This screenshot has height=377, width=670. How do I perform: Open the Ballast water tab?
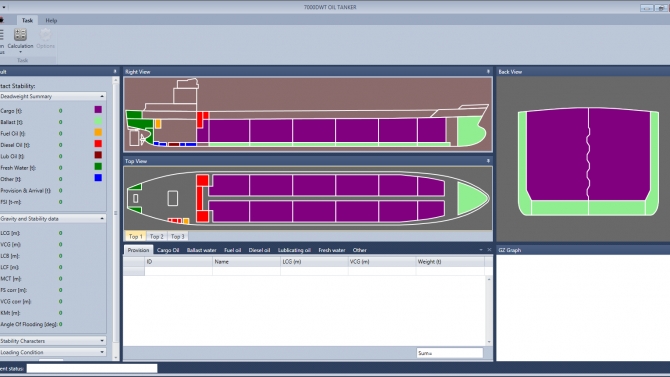pyautogui.click(x=202, y=250)
